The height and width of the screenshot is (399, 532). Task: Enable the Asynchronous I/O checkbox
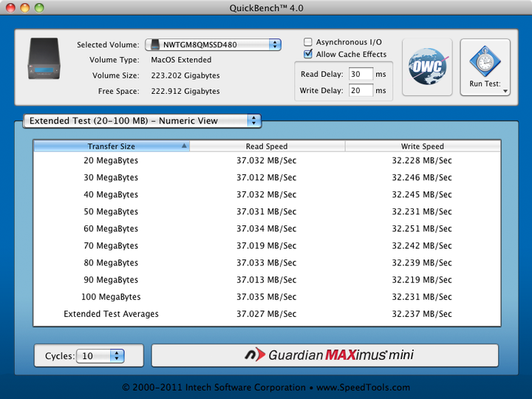[309, 43]
